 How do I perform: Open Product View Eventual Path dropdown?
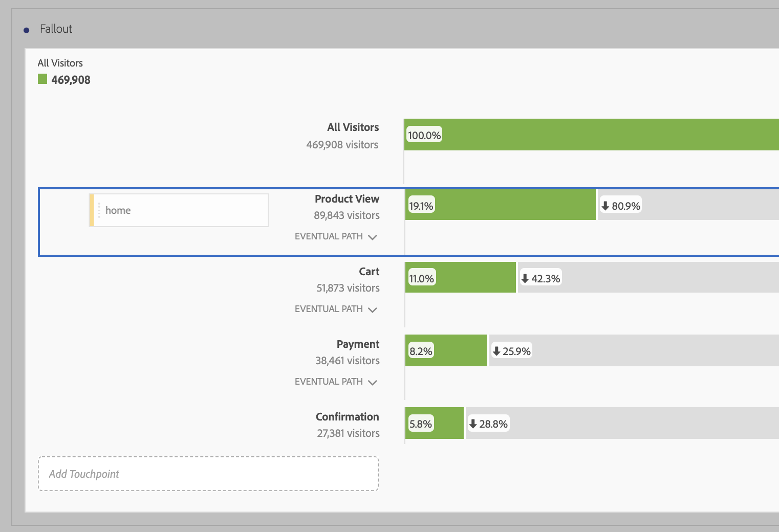(x=336, y=236)
